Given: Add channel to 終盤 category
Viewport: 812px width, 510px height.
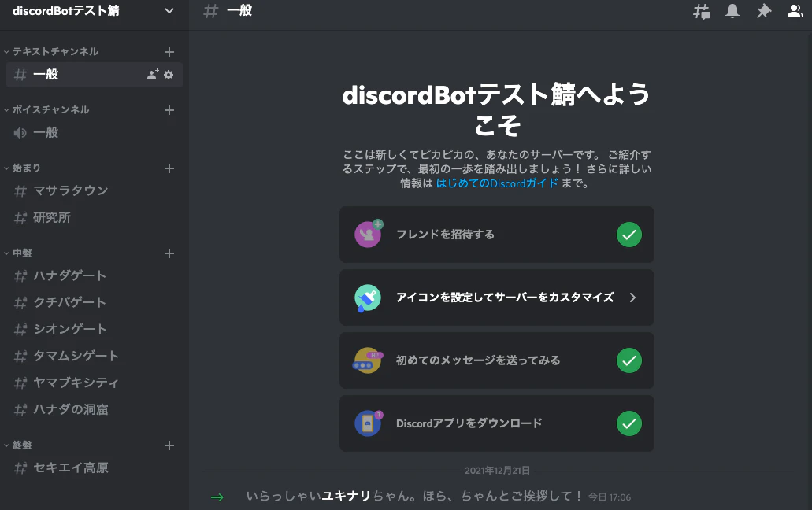Looking at the screenshot, I should click(169, 445).
